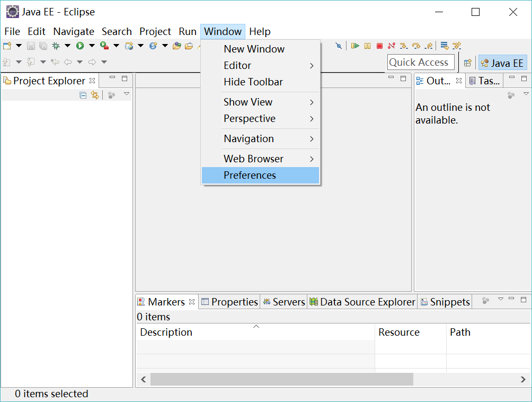
Task: Toggle Link with Editor in Project Explorer
Action: pos(95,95)
